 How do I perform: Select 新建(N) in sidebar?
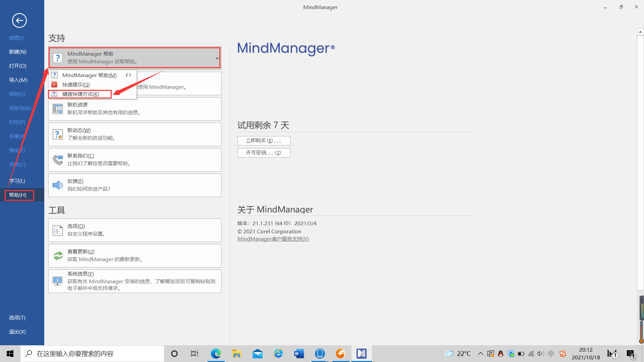[x=17, y=52]
